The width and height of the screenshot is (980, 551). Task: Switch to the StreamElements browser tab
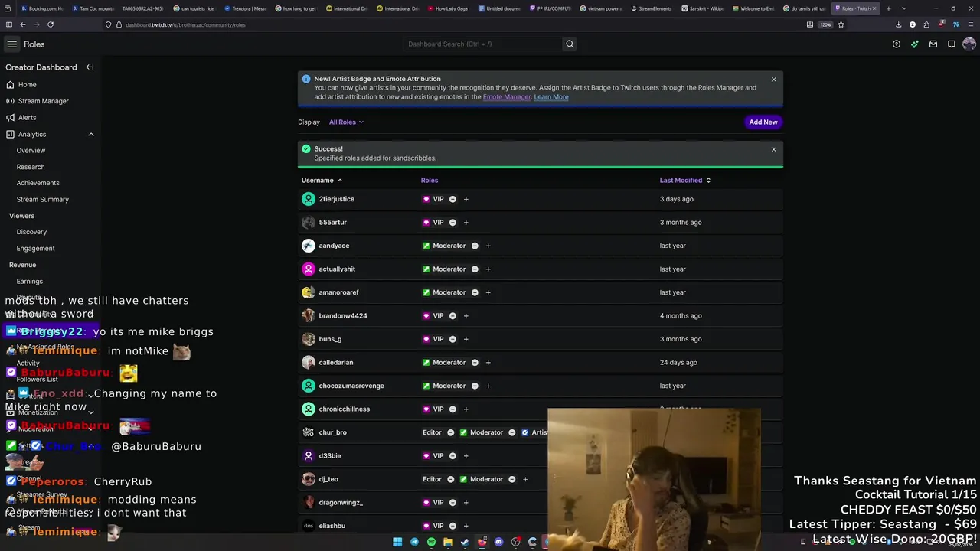pyautogui.click(x=651, y=8)
